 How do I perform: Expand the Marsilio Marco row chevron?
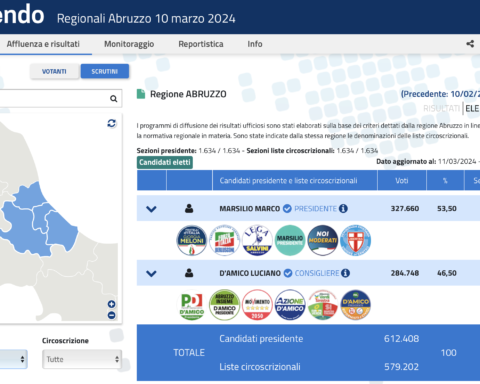(x=151, y=209)
